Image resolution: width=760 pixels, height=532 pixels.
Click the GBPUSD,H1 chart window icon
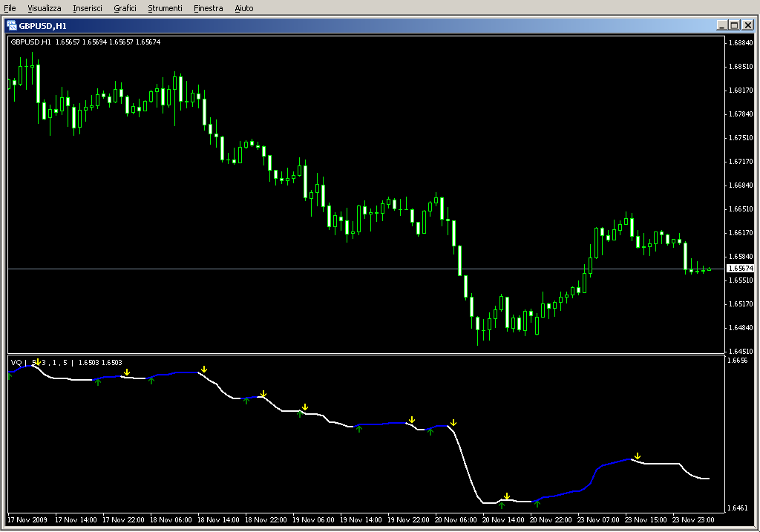click(x=12, y=26)
